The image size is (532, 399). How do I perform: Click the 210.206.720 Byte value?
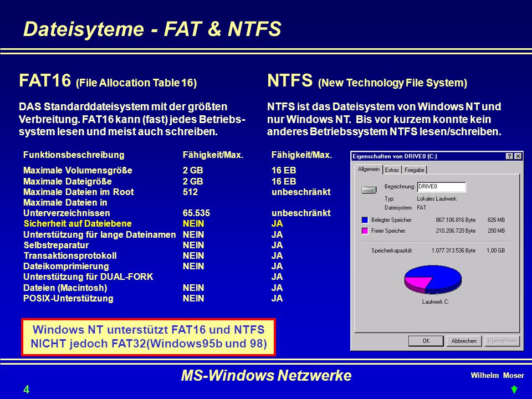click(x=456, y=231)
